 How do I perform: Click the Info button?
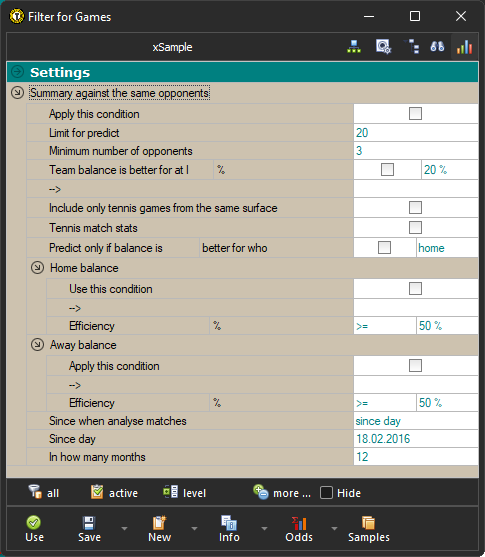tap(229, 529)
